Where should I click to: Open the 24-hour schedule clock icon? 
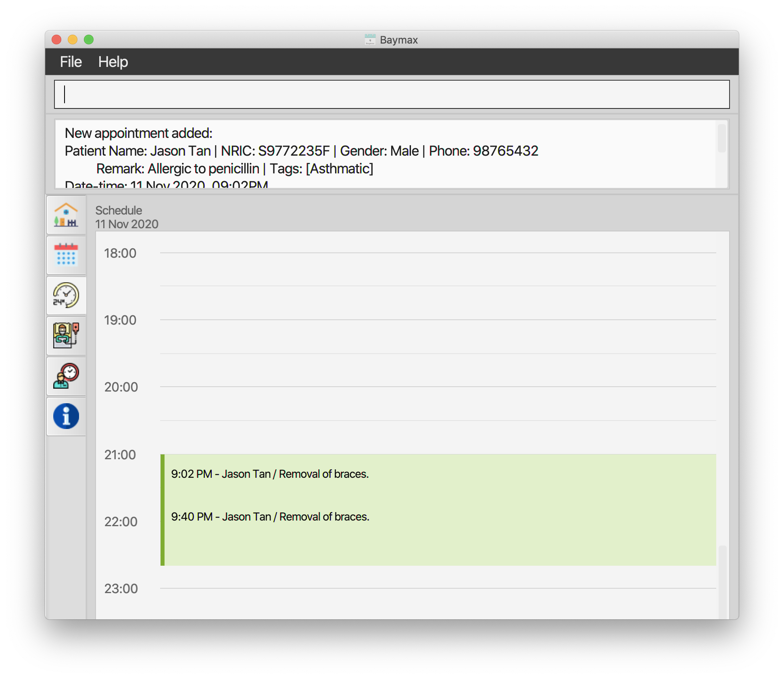point(66,295)
